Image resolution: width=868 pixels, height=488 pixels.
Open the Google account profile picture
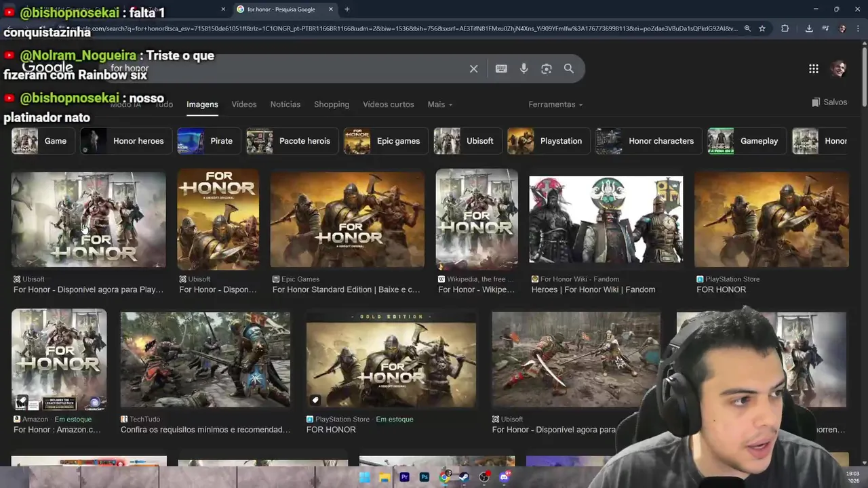(x=839, y=68)
